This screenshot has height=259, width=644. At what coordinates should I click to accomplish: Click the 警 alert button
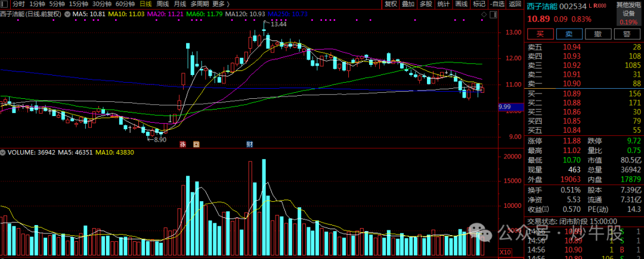[627, 33]
